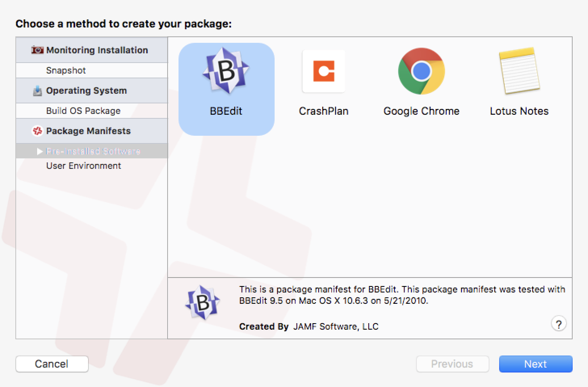The width and height of the screenshot is (588, 387).
Task: Click the Operating System disk icon
Action: 37,90
